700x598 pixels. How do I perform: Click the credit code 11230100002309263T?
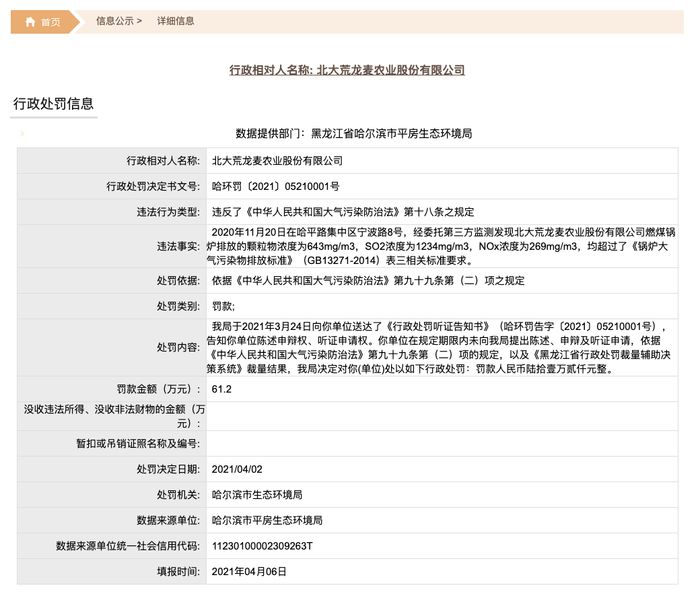click(262, 545)
